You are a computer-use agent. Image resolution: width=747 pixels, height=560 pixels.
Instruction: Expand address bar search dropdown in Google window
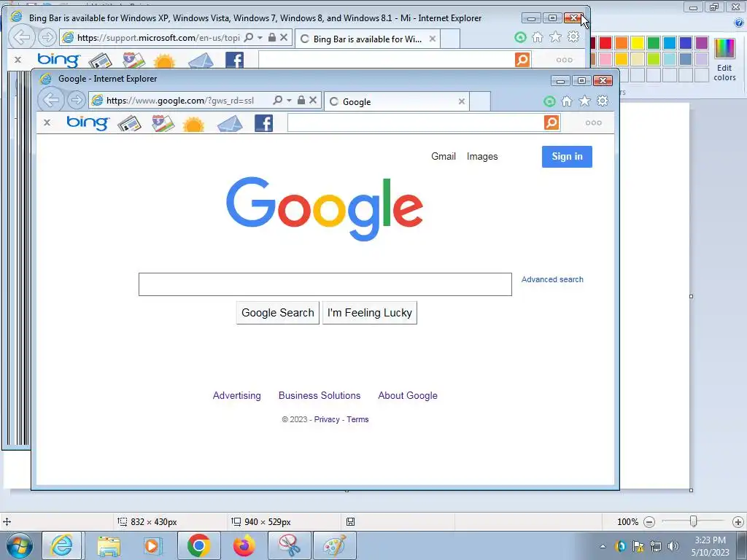(289, 101)
